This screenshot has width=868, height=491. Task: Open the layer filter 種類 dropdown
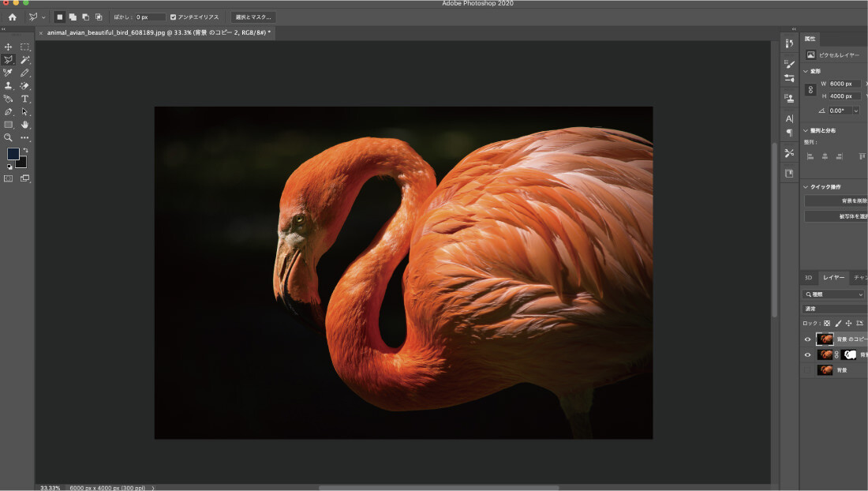[834, 294]
